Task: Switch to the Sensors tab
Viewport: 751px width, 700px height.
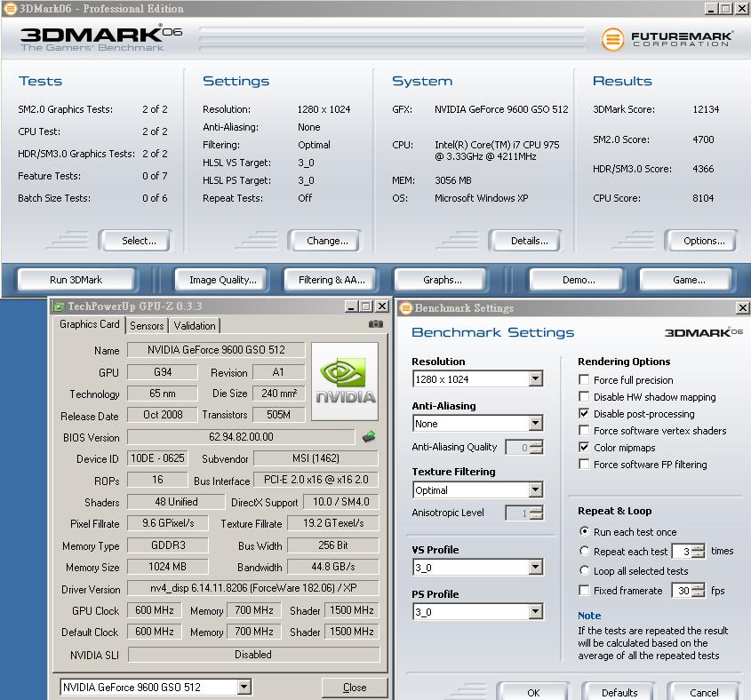Action: click(x=147, y=326)
